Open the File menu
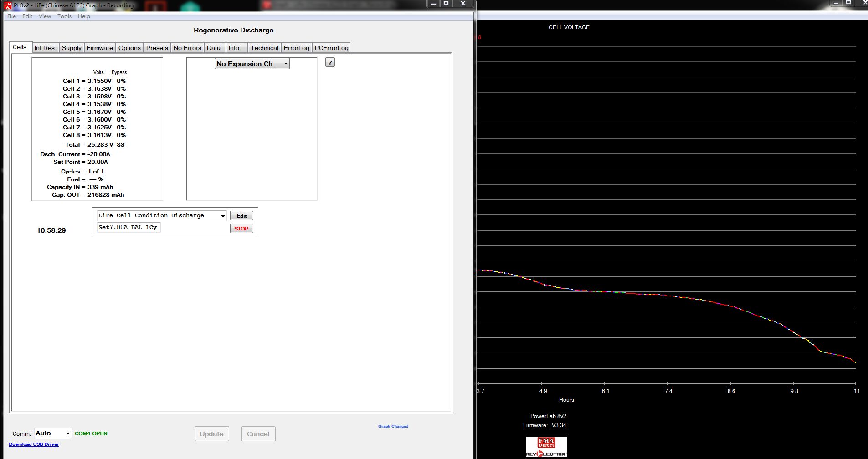 tap(11, 16)
